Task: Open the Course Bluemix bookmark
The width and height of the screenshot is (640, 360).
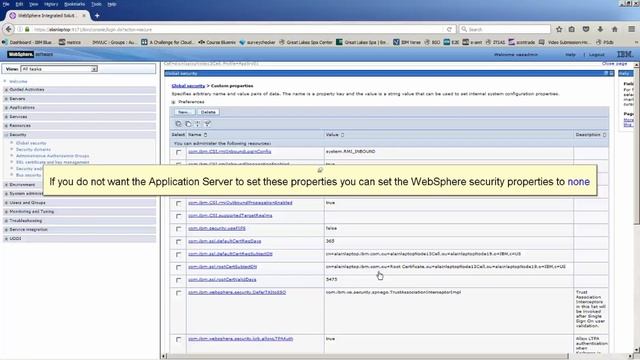Action: [x=217, y=42]
